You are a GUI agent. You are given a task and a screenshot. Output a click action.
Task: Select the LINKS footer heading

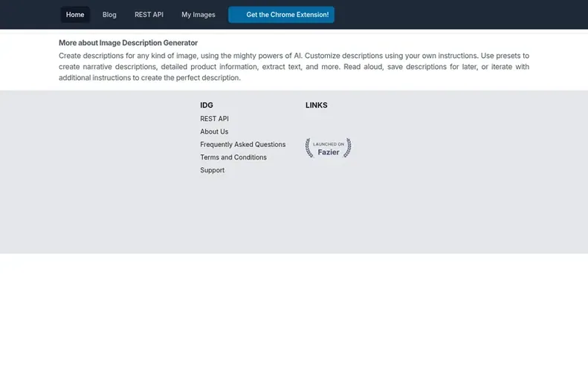coord(316,105)
